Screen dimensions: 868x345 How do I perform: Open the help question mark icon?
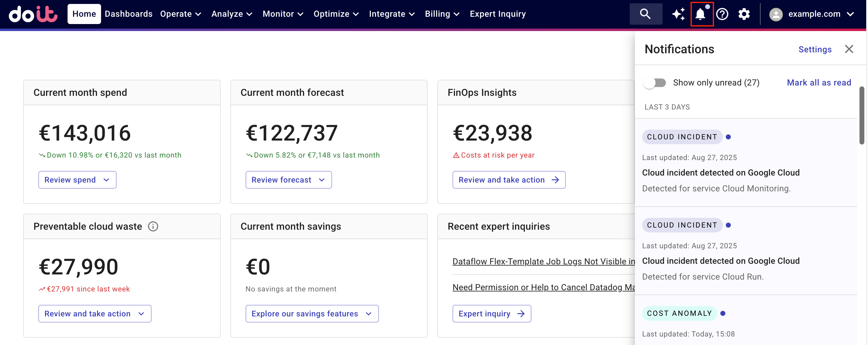(722, 14)
